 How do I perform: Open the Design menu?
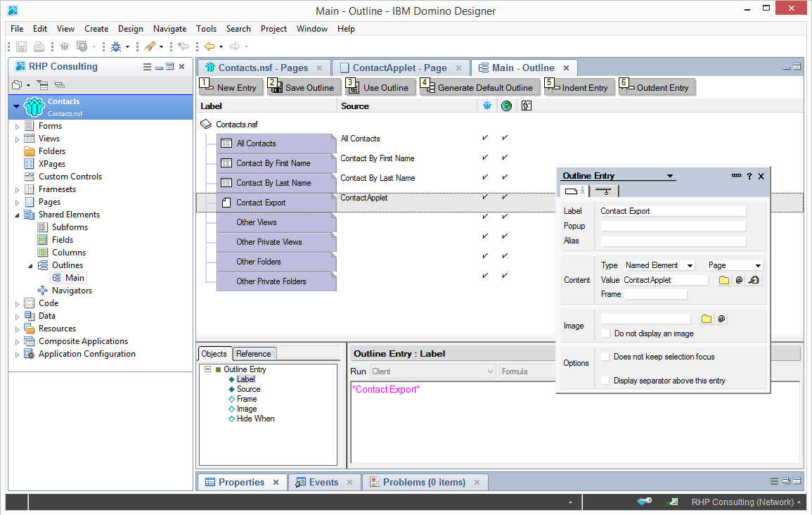130,29
